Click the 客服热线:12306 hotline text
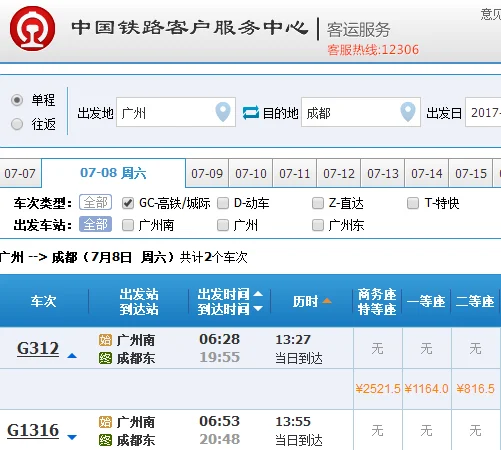 click(x=373, y=50)
